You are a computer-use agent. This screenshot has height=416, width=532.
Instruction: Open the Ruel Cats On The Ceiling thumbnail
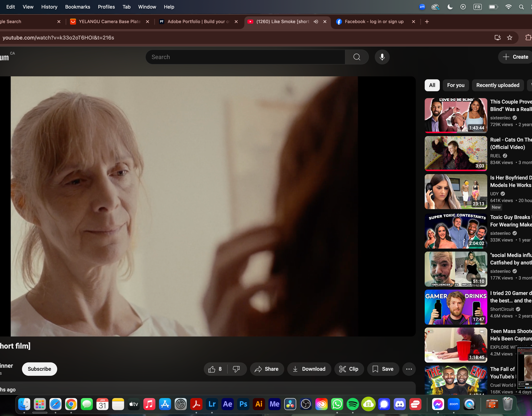point(455,153)
